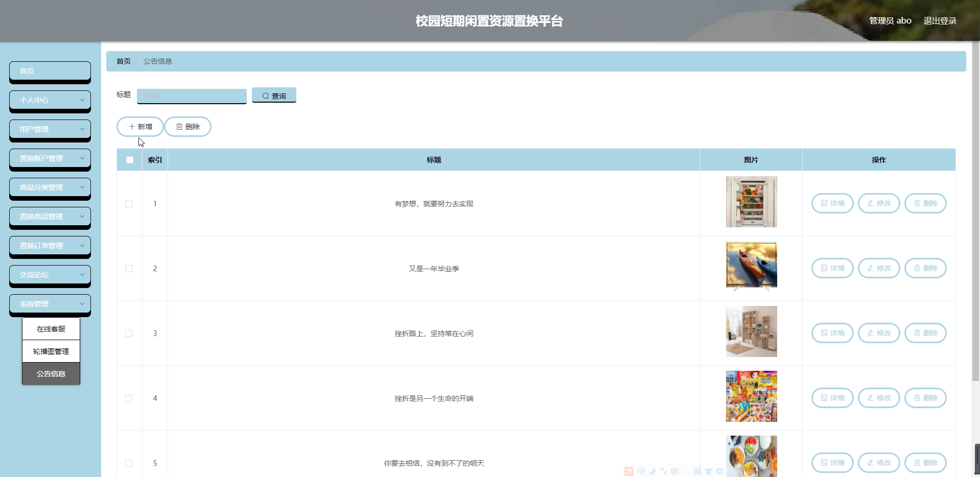The width and height of the screenshot is (980, 477).
Task: Open 在线客服 submenu item
Action: [51, 329]
